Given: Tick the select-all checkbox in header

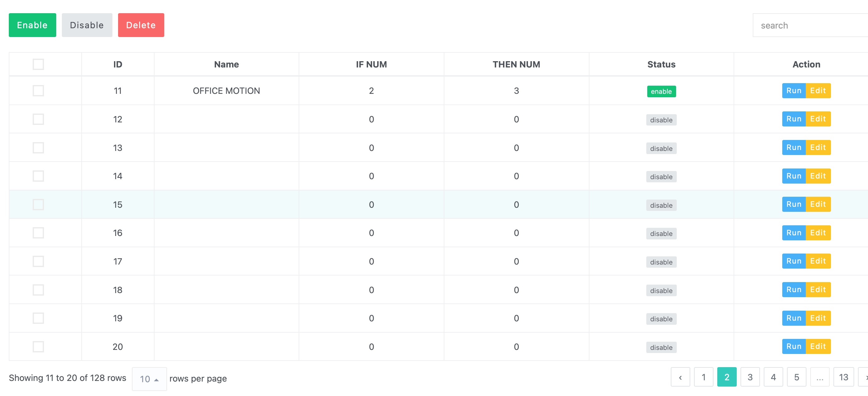Looking at the screenshot, I should pyautogui.click(x=38, y=64).
